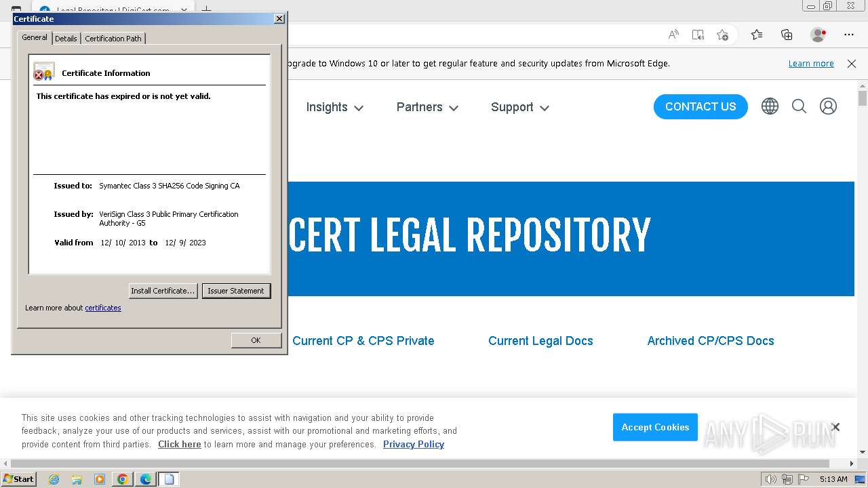Image resolution: width=868 pixels, height=488 pixels.
Task: Open Edge Settings and more menu
Action: click(x=849, y=35)
